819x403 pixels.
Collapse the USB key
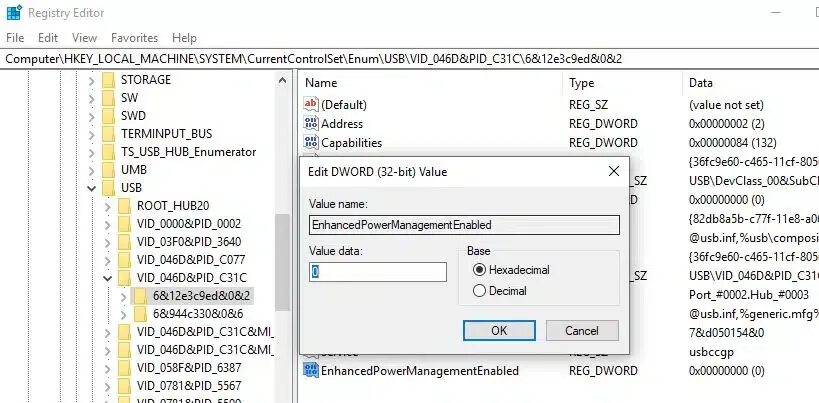click(91, 188)
